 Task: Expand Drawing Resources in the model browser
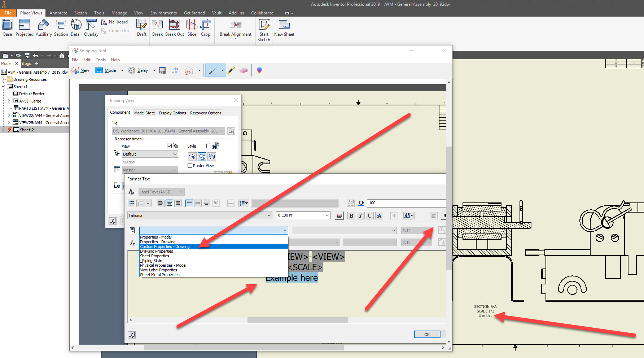coord(4,79)
